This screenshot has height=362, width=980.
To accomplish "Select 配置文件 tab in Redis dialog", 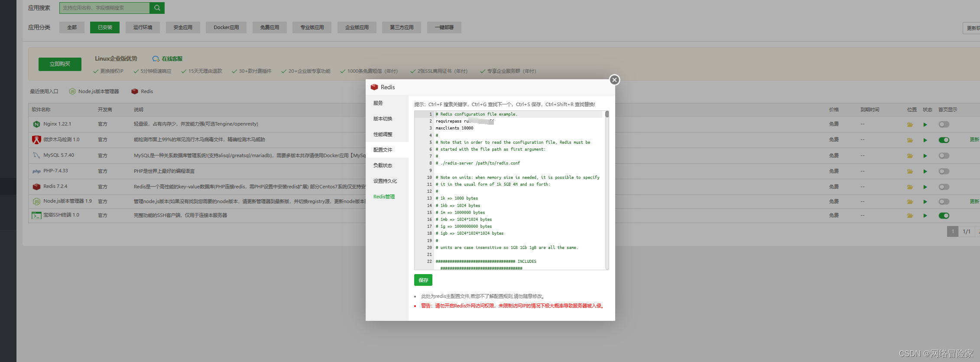I will coord(387,150).
